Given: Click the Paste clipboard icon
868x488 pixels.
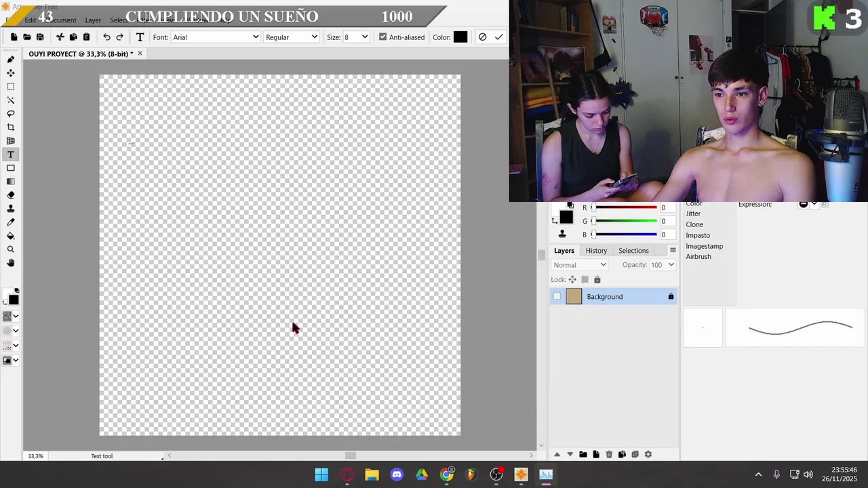Looking at the screenshot, I should click(x=86, y=37).
